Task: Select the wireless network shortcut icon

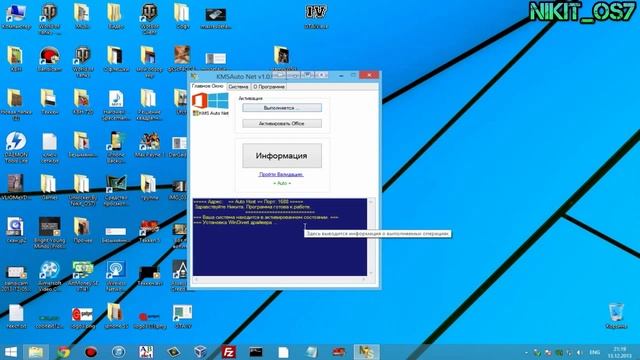Action: pyautogui.click(x=116, y=276)
